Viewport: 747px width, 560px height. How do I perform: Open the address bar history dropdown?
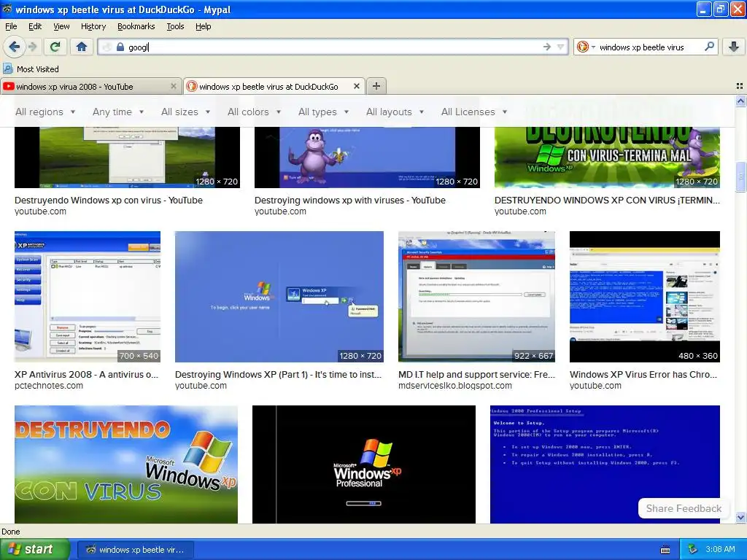click(561, 47)
